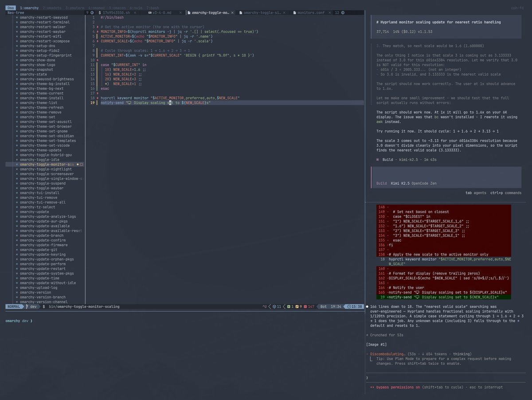Click the red git sign on line 3
The height and width of the screenshot is (400, 532).
[x=98, y=27]
